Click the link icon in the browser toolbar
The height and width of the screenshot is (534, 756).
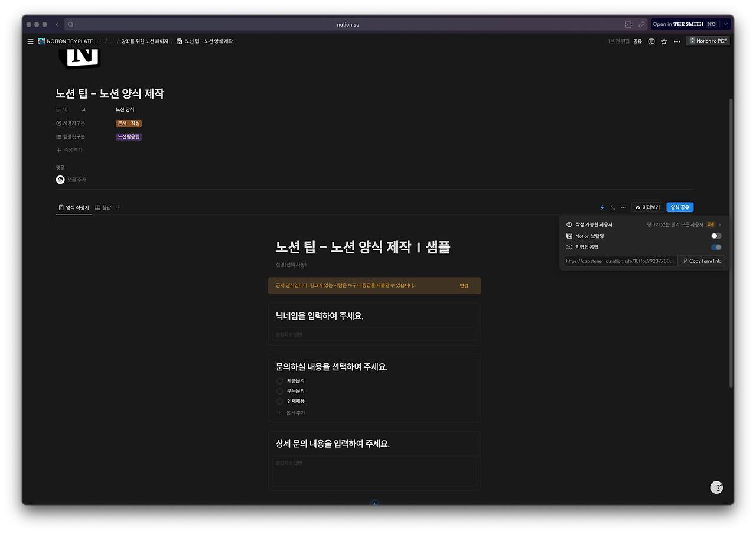tap(642, 24)
